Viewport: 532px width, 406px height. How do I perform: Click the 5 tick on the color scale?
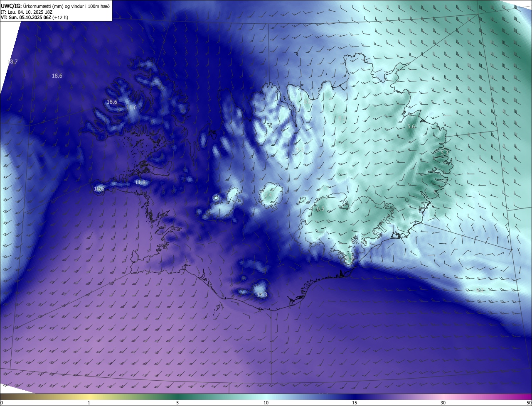point(177,403)
